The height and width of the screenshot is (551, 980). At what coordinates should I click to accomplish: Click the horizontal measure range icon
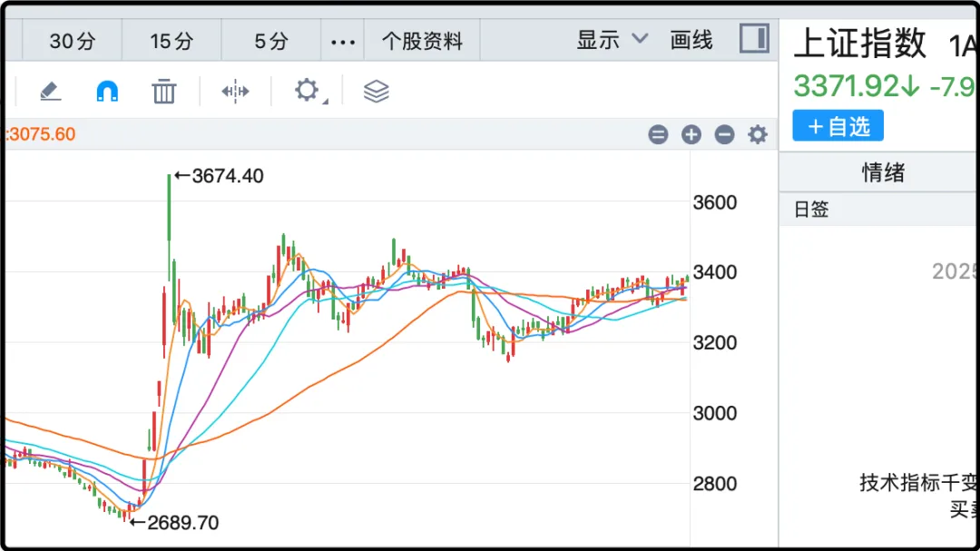[235, 91]
